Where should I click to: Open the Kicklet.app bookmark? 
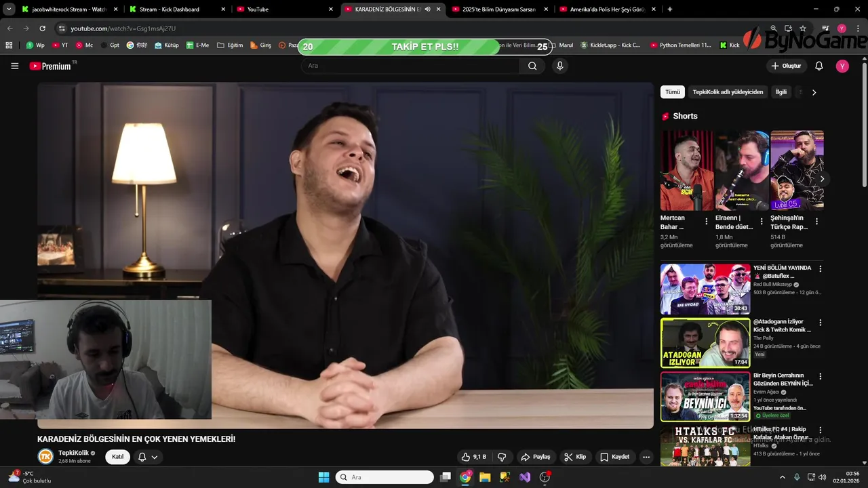tap(610, 45)
